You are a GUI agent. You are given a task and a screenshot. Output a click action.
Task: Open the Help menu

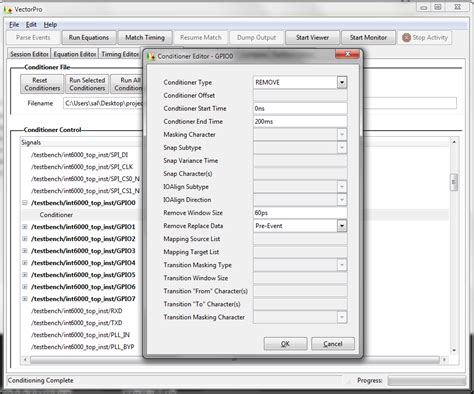pyautogui.click(x=50, y=25)
